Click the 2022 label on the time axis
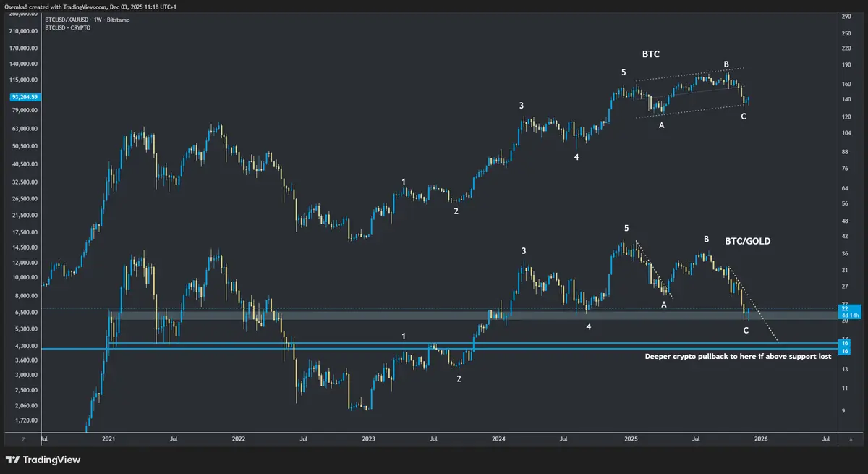This screenshot has height=474, width=868. point(239,439)
